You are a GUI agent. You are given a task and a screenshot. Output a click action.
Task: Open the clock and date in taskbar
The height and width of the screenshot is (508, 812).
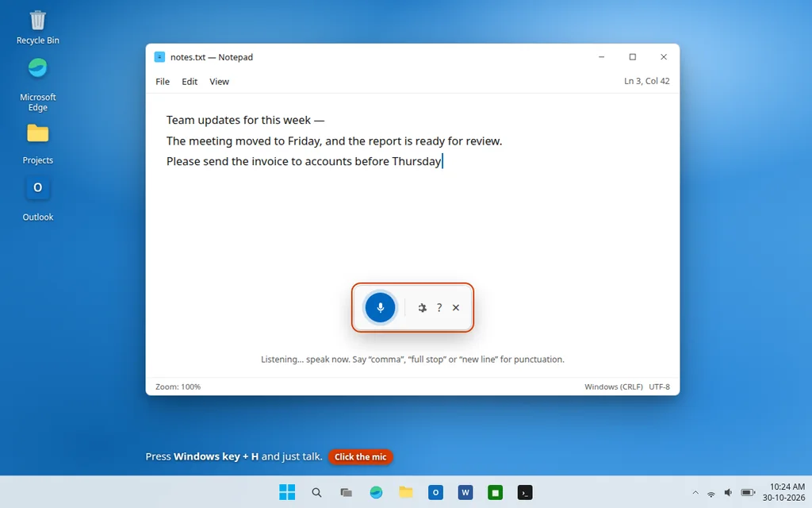coord(783,492)
